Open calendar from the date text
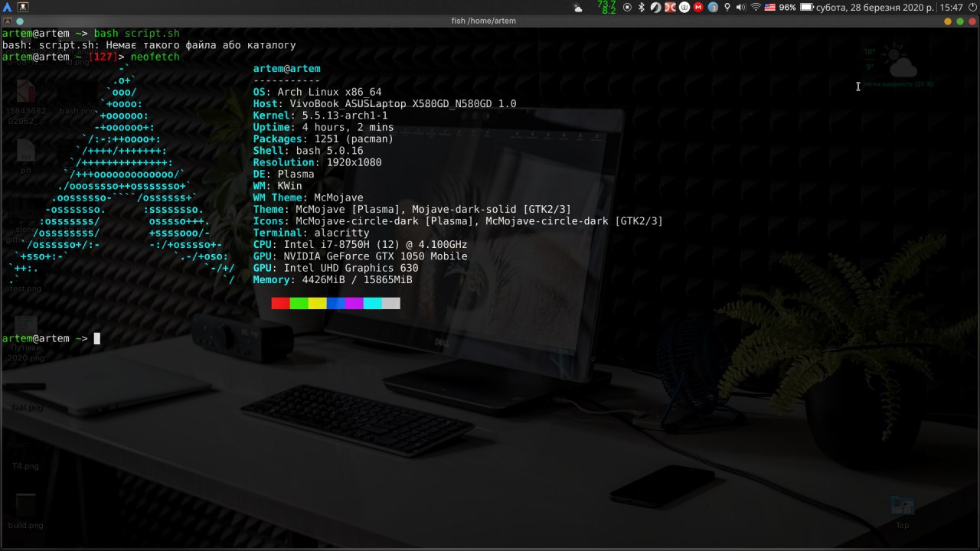The height and width of the screenshot is (551, 980). pos(876,7)
